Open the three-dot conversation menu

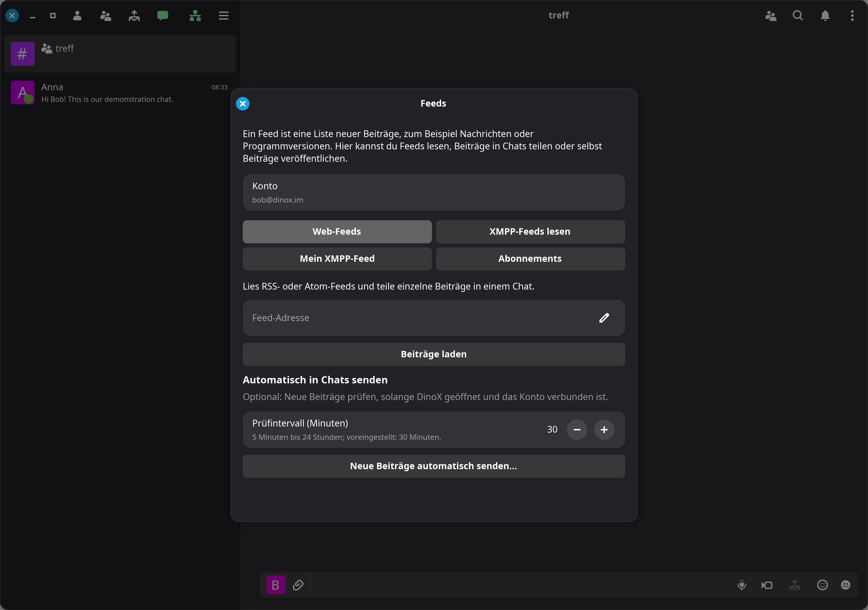(x=852, y=16)
